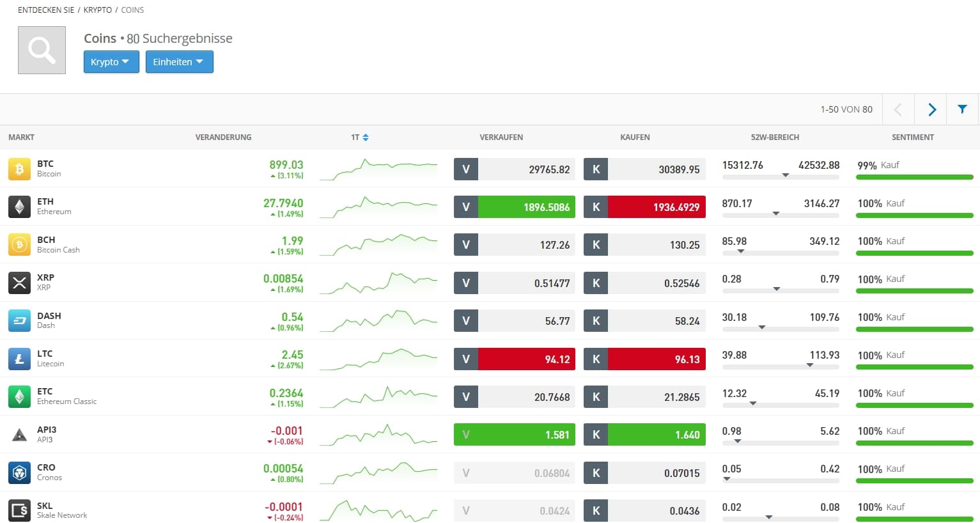Click the Litecoin market name
Viewport: 980px width, 523px height.
[x=51, y=364]
